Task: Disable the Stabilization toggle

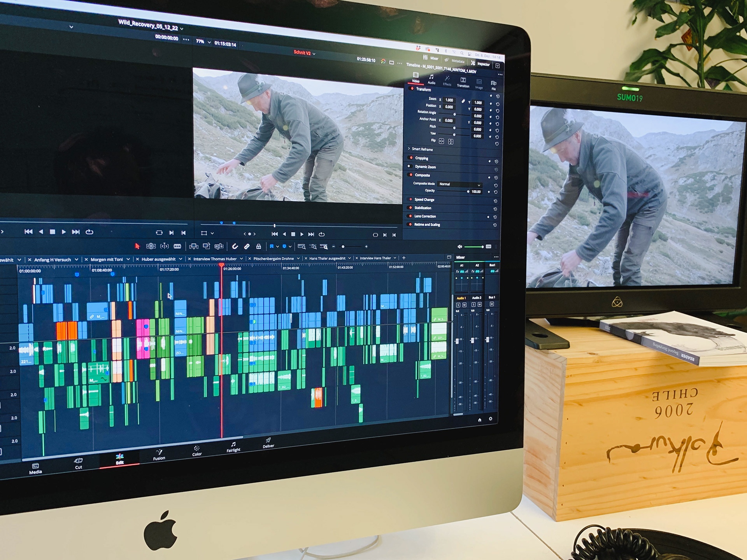Action: [410, 208]
